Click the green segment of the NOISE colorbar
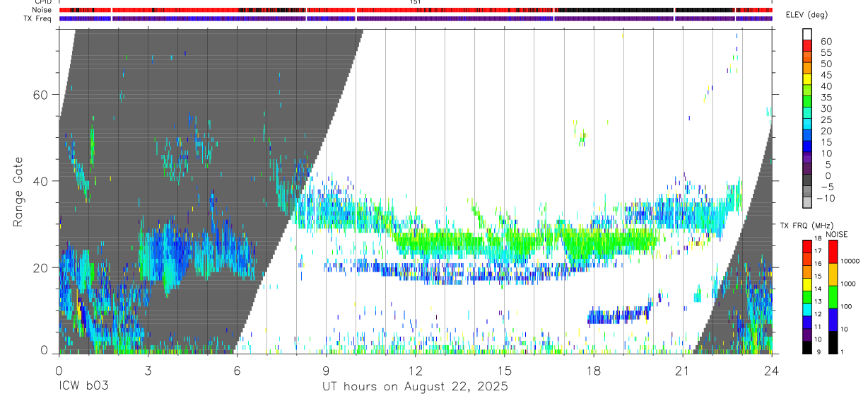Image resolution: width=868 pixels, height=401 pixels. (833, 296)
